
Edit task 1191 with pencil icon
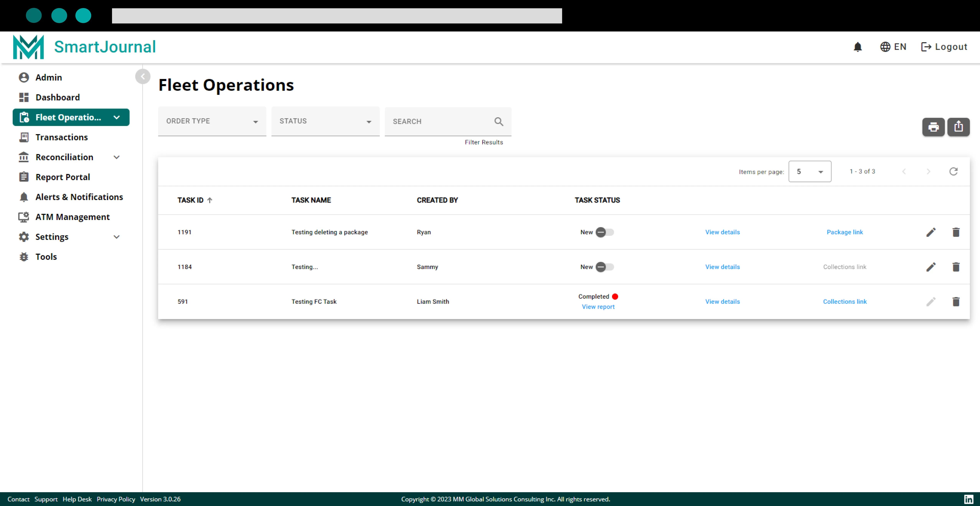(931, 232)
